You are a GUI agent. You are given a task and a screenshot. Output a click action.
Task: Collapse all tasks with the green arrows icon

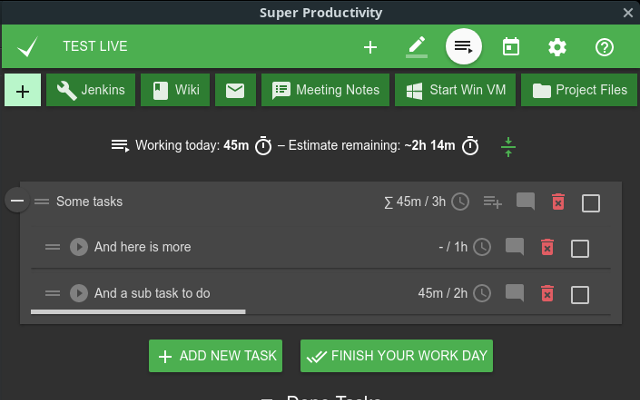click(x=508, y=146)
